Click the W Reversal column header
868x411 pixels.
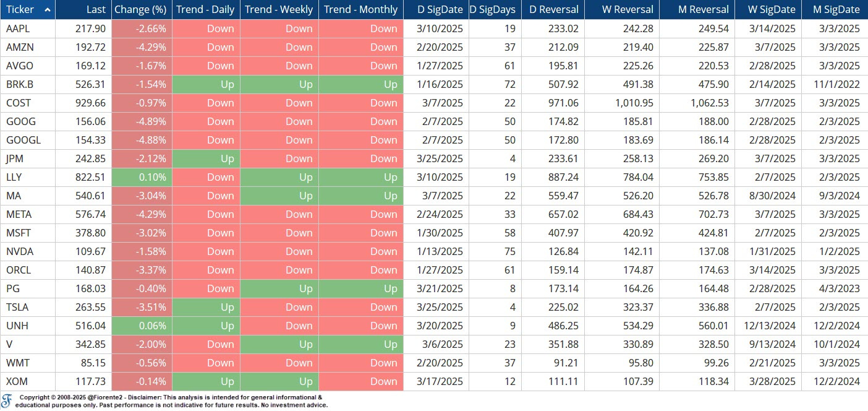click(x=621, y=10)
